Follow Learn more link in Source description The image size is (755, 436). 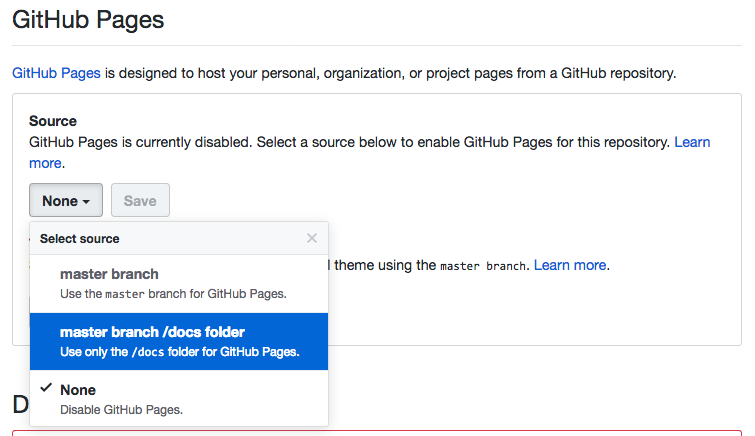tap(692, 142)
